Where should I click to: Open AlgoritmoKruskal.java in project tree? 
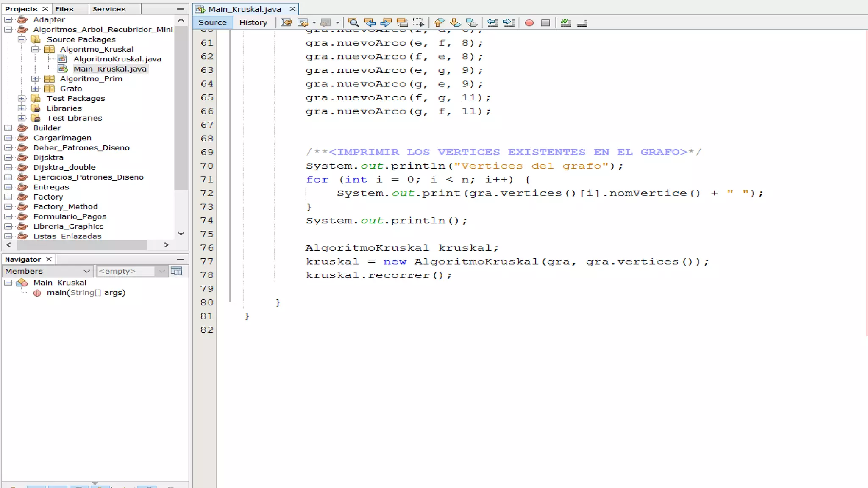click(117, 59)
